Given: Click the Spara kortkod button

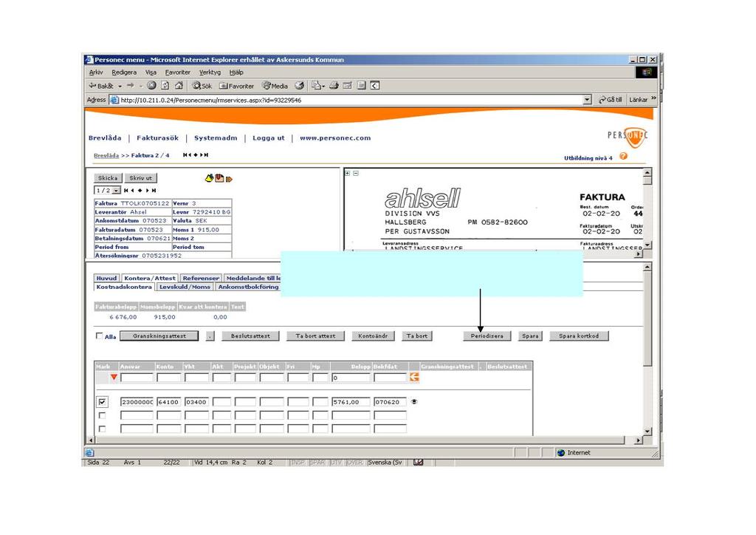Looking at the screenshot, I should coord(579,335).
